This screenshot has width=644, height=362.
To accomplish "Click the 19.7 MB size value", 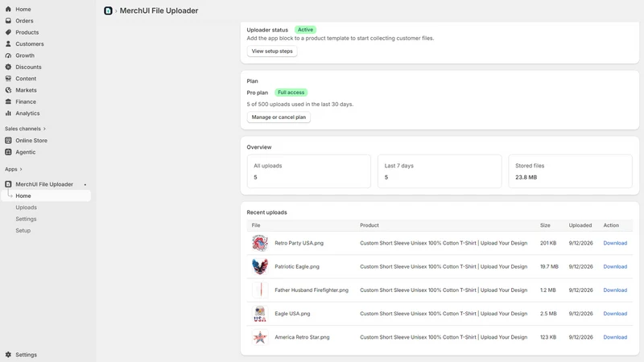I will 549,266.
